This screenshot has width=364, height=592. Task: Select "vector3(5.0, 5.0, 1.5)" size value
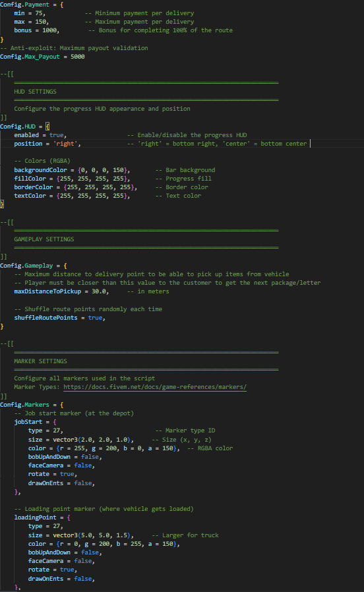coord(92,535)
